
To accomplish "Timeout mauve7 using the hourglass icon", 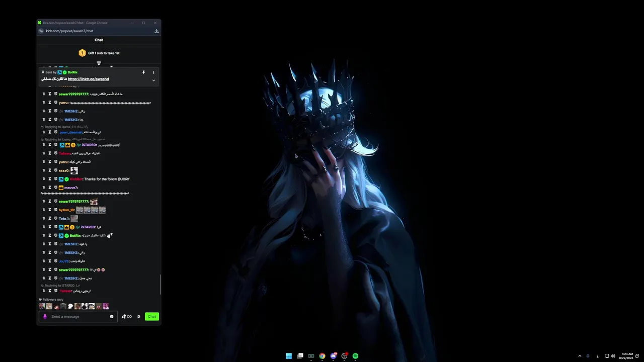I will (x=50, y=188).
